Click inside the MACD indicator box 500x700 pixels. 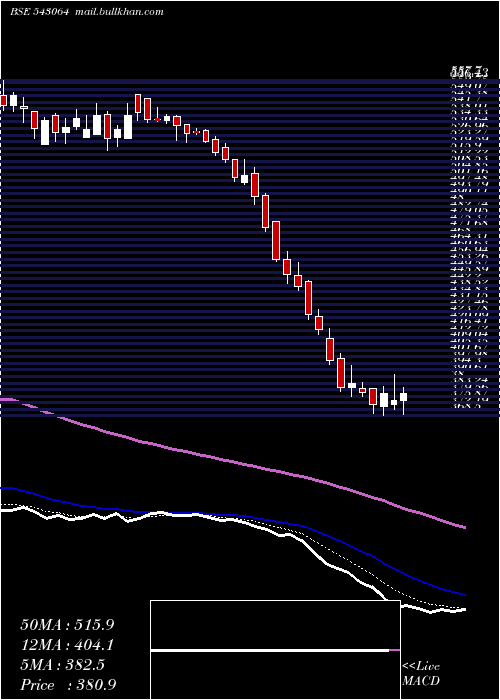pyautogui.click(x=275, y=650)
